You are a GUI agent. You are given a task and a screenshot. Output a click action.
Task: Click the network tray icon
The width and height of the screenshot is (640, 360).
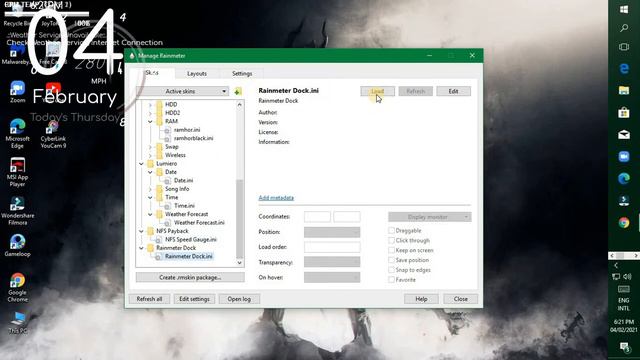coord(616,277)
